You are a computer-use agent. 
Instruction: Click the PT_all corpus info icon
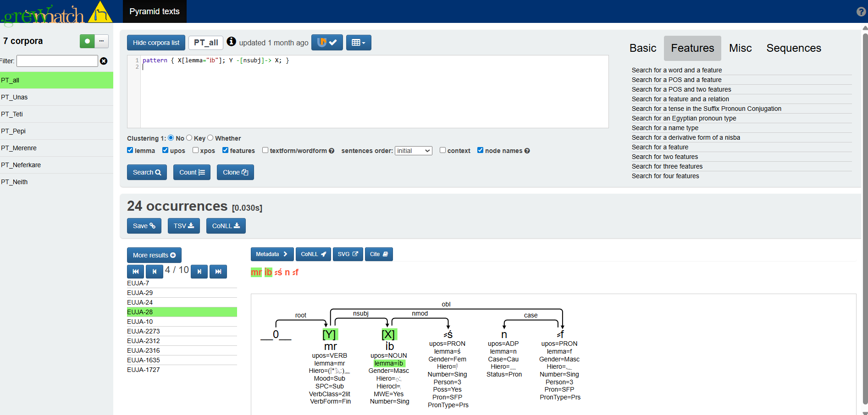232,42
